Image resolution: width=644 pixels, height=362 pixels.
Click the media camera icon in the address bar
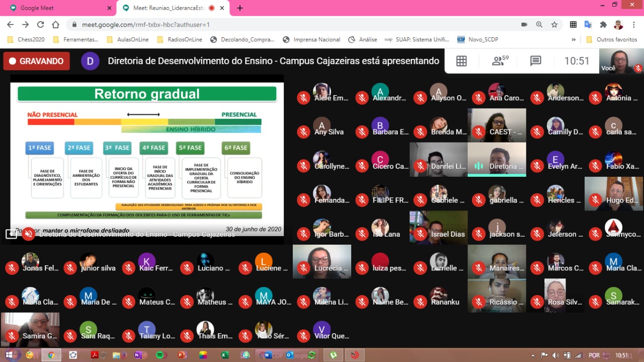[x=524, y=24]
